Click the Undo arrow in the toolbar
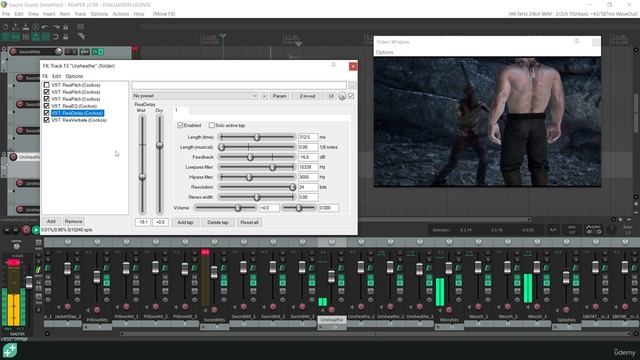This screenshot has height=360, width=640. click(45, 27)
